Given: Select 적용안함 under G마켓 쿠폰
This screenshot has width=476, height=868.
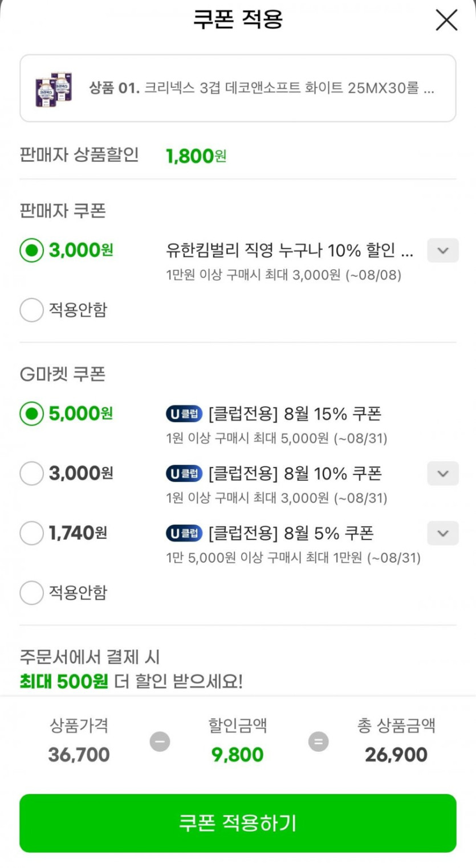Looking at the screenshot, I should pos(31,593).
